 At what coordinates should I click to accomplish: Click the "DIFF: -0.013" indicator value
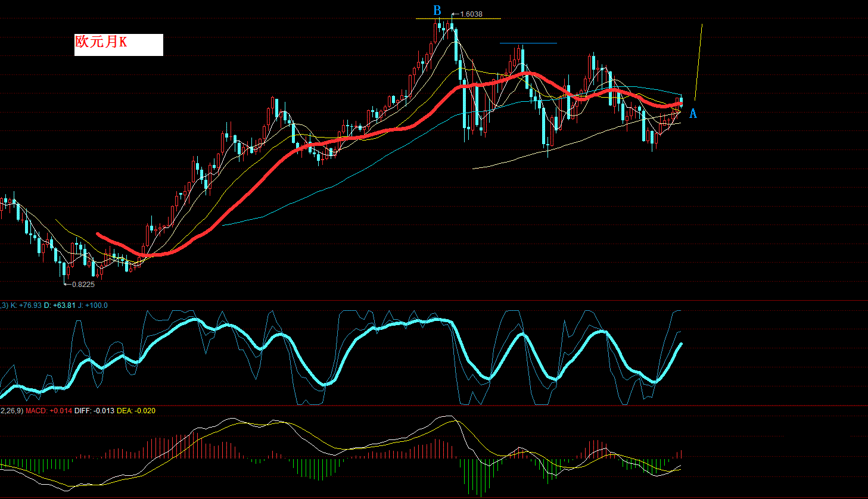click(94, 411)
